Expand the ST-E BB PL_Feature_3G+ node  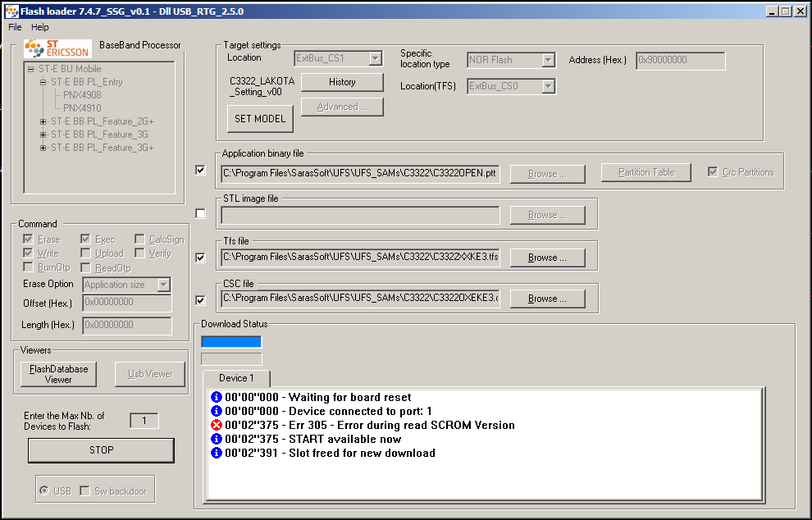tap(43, 148)
